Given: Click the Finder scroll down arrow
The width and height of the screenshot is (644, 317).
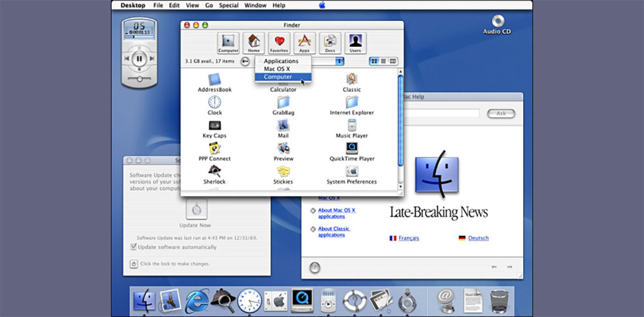Looking at the screenshot, I should 400,187.
